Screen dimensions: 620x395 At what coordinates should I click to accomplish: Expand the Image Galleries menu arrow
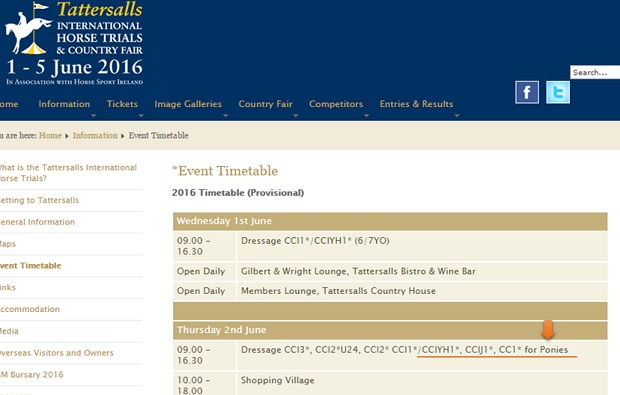pyautogui.click(x=225, y=115)
